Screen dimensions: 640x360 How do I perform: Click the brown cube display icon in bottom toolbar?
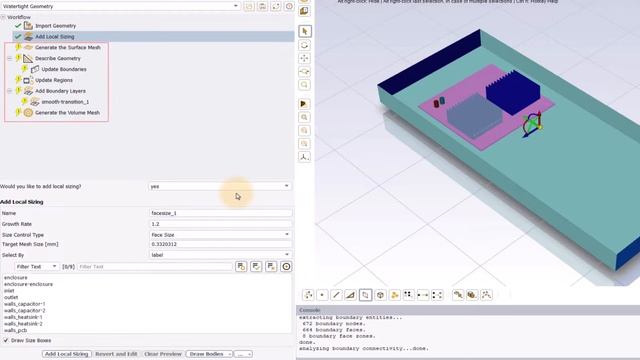tap(472, 295)
